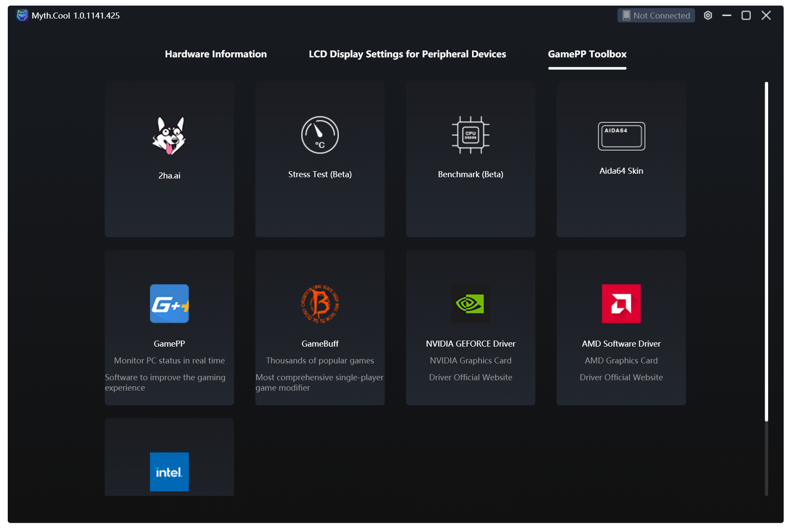Maximize the Myth.Cool window

[746, 16]
